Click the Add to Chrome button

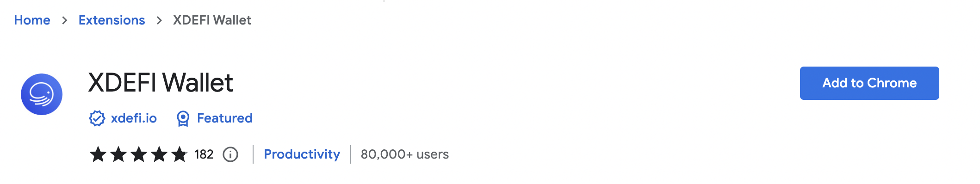point(869,83)
